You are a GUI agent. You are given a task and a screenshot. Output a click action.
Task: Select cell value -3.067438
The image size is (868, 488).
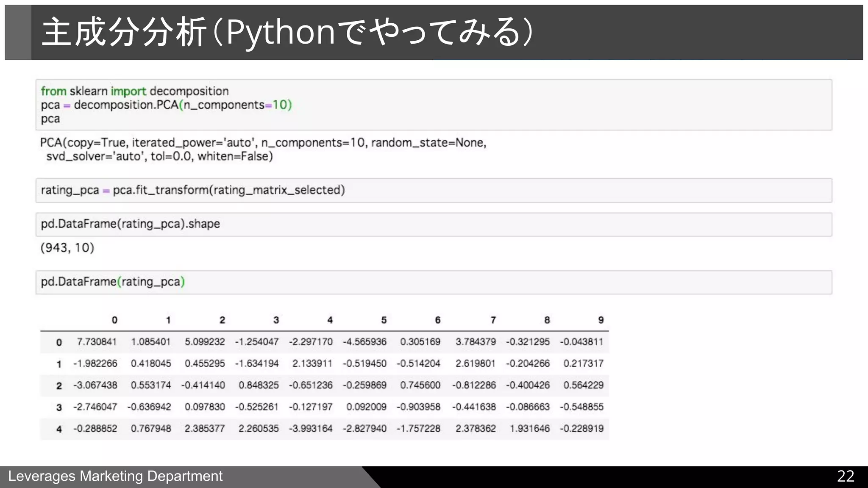tap(95, 385)
